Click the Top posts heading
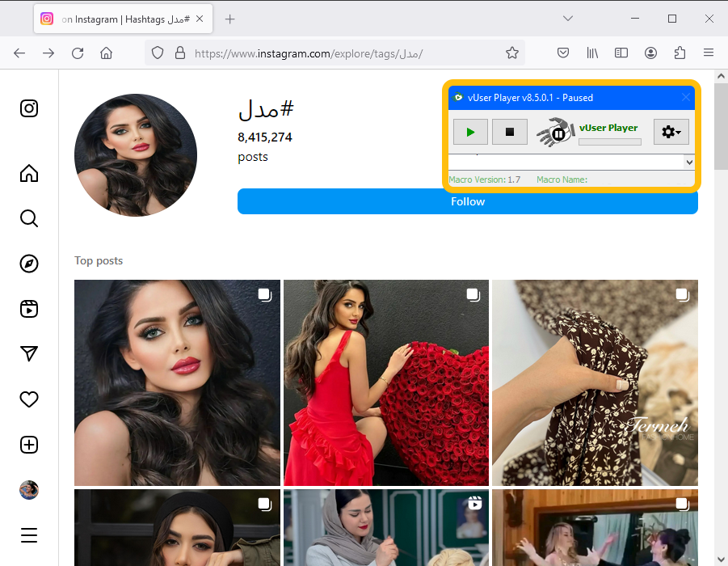This screenshot has width=728, height=566. click(x=99, y=260)
